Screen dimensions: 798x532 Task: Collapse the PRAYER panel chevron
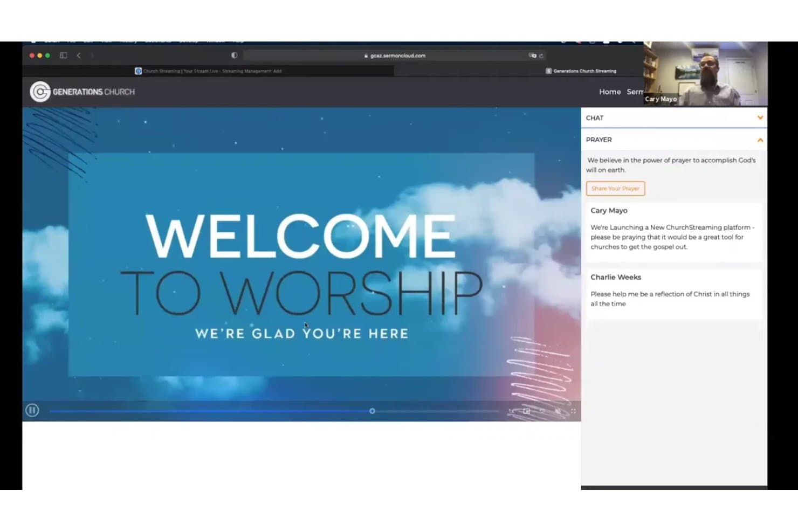click(760, 140)
